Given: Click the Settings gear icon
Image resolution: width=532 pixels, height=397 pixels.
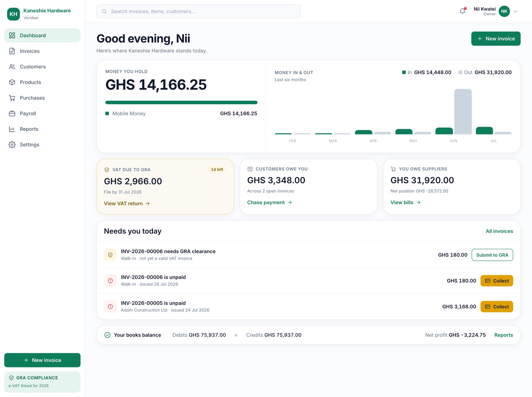Looking at the screenshot, I should click(x=12, y=145).
